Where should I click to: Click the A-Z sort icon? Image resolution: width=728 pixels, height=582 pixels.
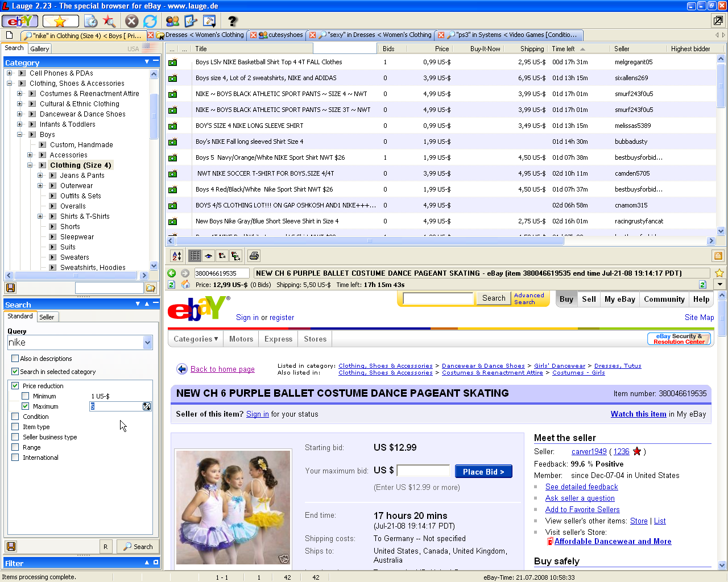pyautogui.click(x=177, y=256)
